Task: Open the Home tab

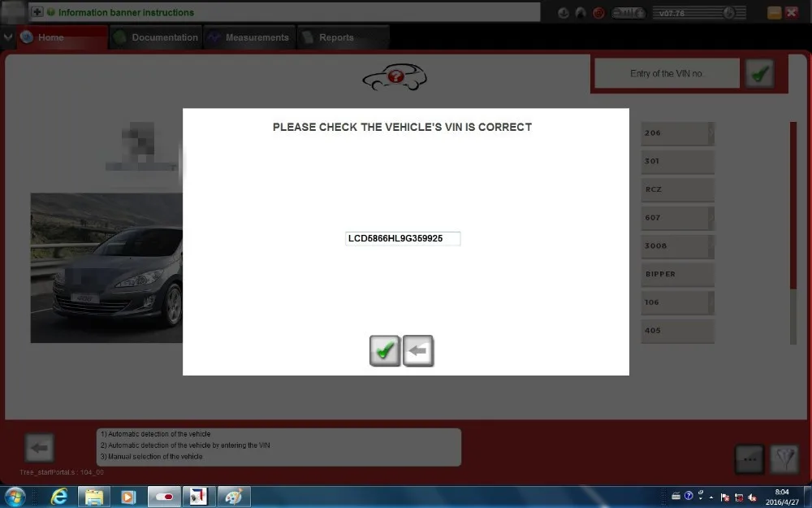Action: pyautogui.click(x=63, y=37)
